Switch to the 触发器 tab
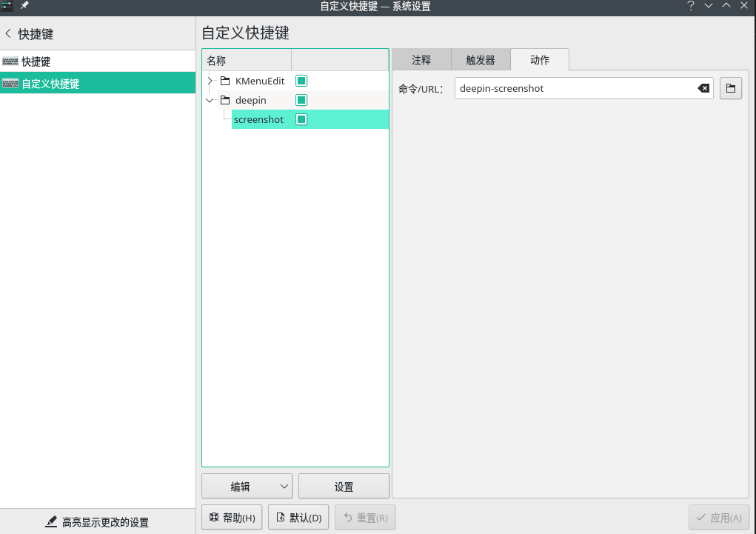 [481, 60]
